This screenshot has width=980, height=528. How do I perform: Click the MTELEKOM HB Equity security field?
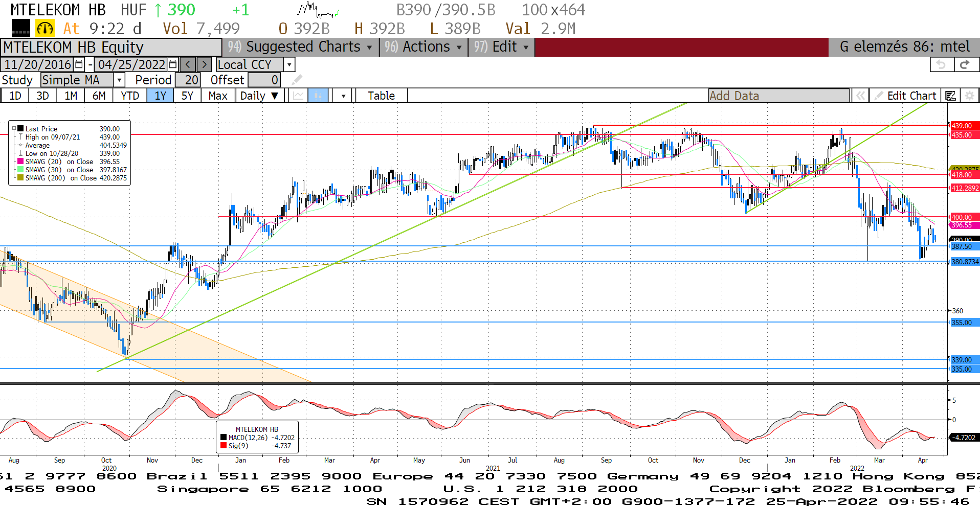[x=111, y=47]
